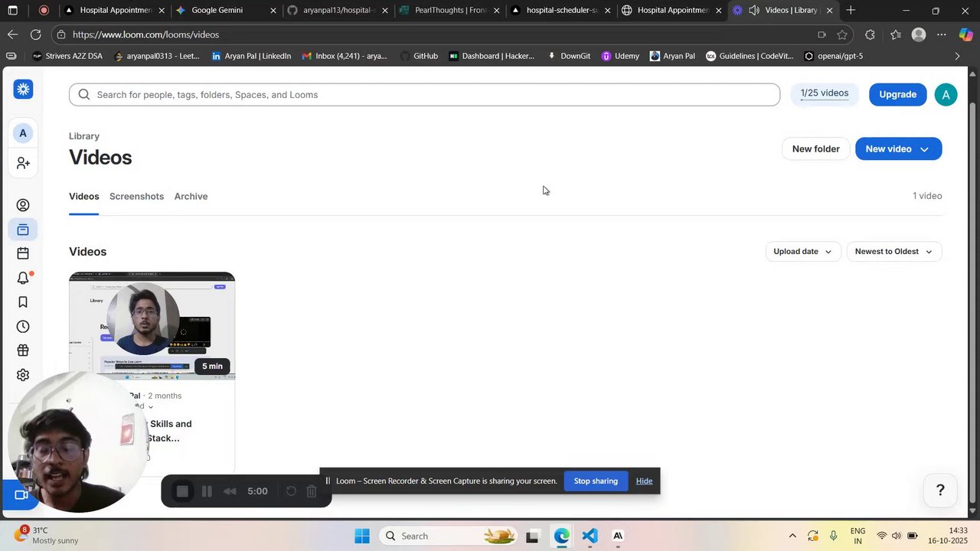Click the Hide link in sharing bar
This screenshot has width=980, height=551.
pyautogui.click(x=644, y=481)
